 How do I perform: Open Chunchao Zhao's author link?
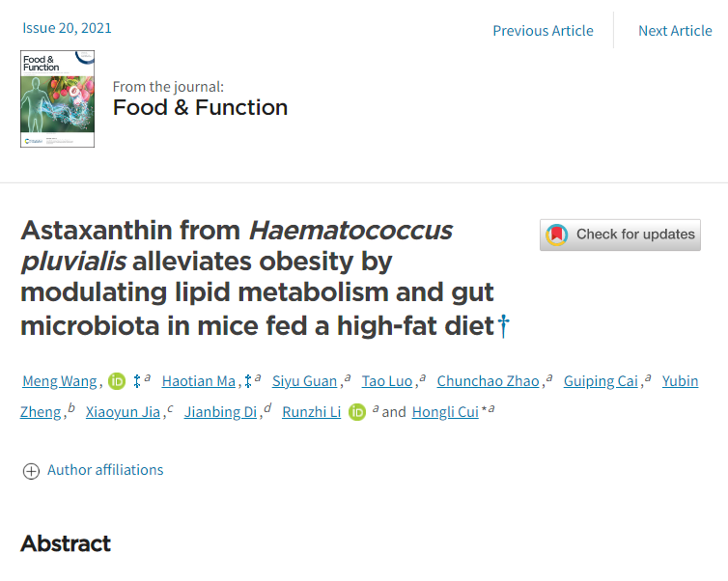(488, 381)
